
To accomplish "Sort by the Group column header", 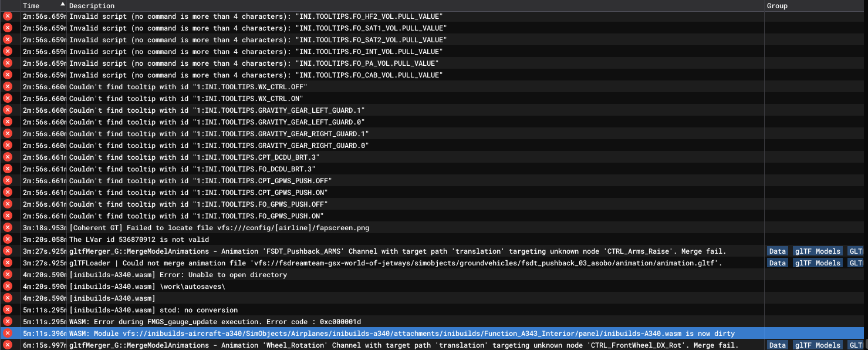I will 777,6.
